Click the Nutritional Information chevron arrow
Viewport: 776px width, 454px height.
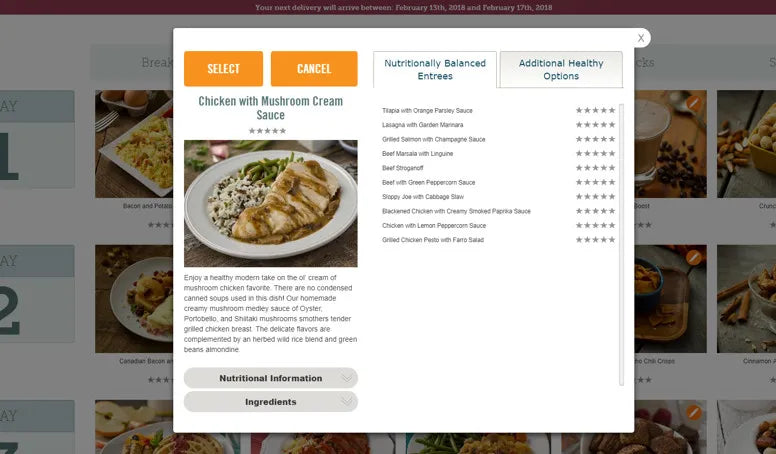pos(346,378)
